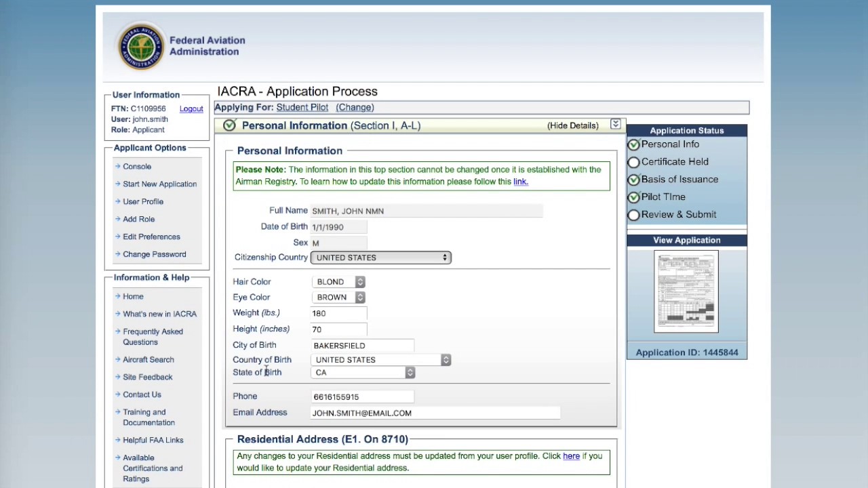Open Certificate Held in Application Status
This screenshot has height=488, width=868.
[675, 162]
